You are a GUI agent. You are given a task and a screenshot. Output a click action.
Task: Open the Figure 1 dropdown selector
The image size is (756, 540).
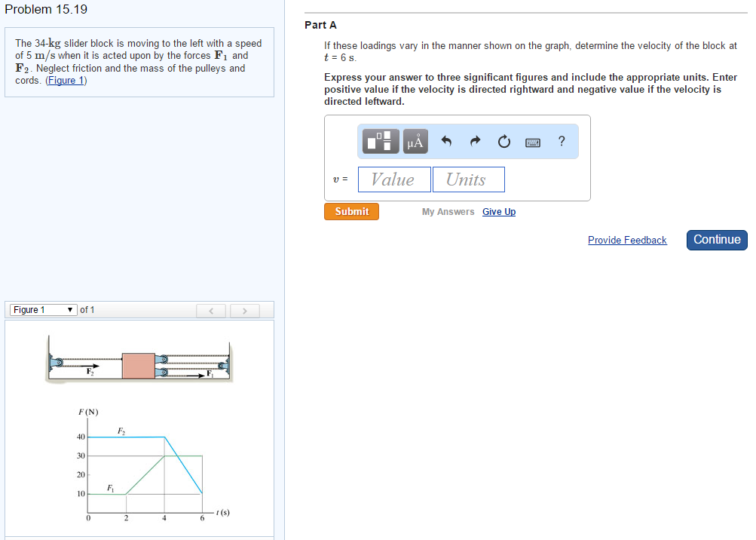[x=43, y=309]
